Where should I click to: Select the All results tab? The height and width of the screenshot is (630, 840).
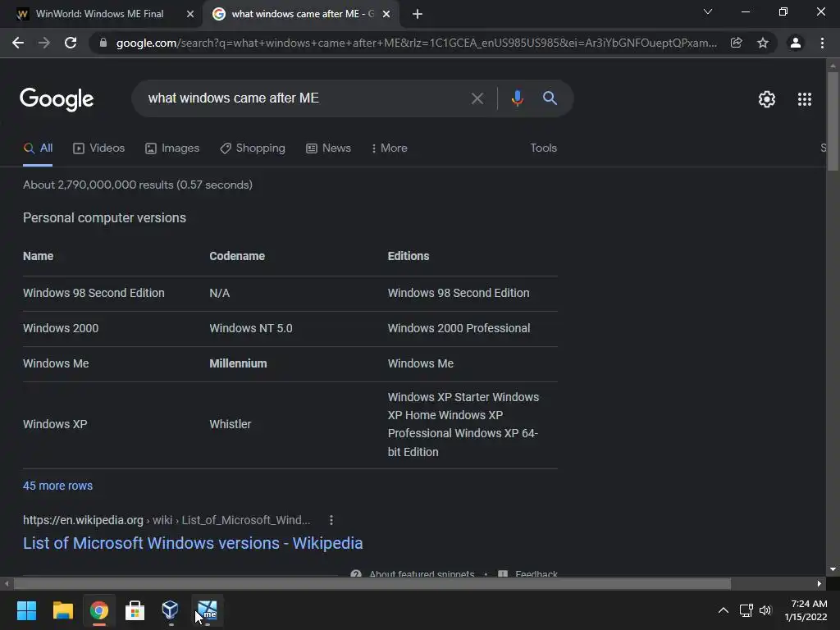tap(38, 148)
